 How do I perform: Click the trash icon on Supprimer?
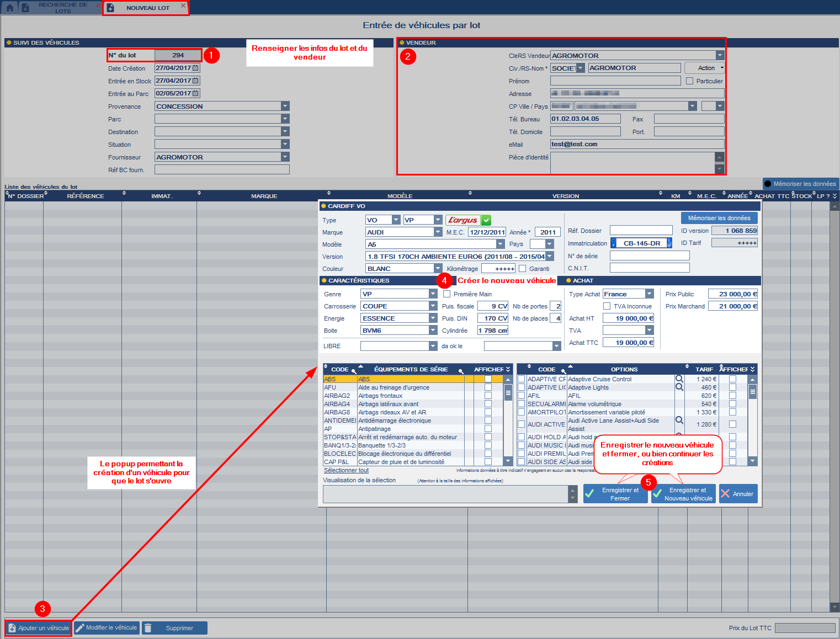[148, 628]
